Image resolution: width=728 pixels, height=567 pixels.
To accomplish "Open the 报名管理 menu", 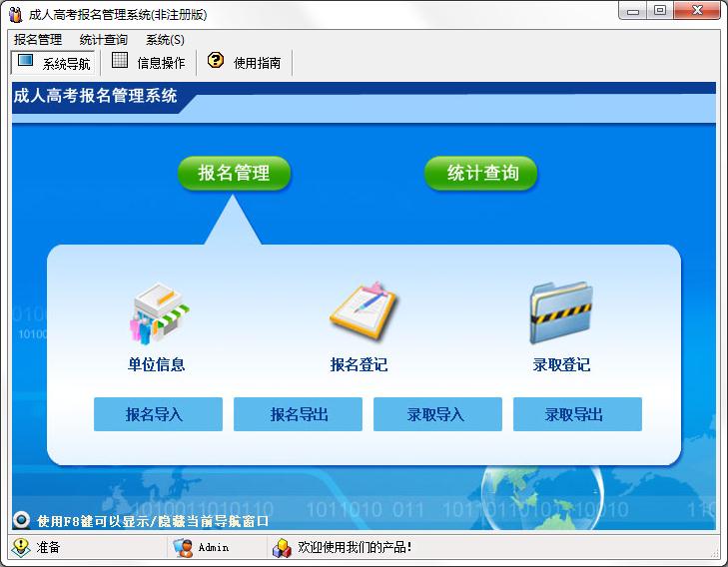I will point(38,40).
